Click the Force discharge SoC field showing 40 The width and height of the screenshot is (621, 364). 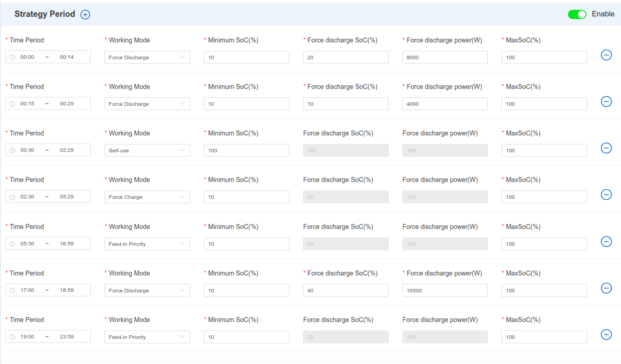345,291
